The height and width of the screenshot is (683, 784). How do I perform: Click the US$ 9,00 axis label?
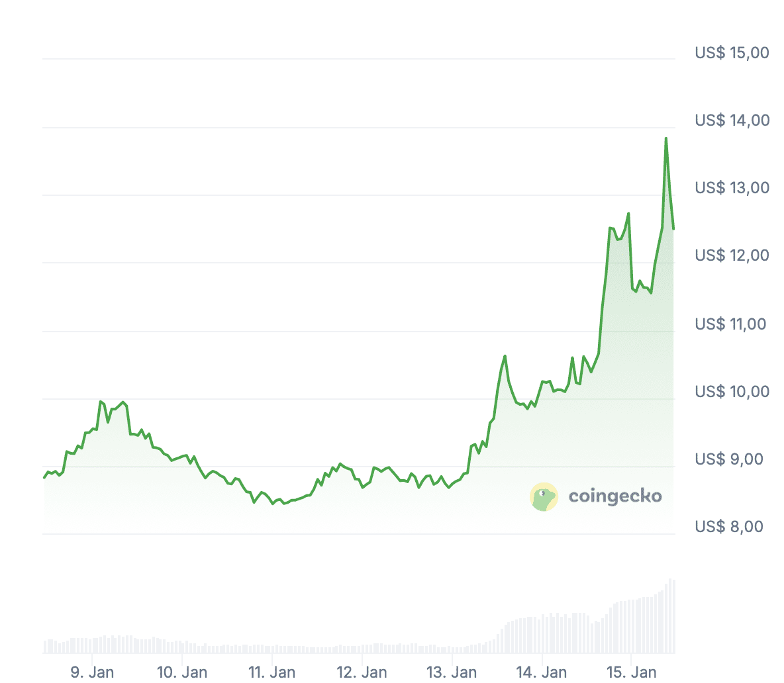coord(729,459)
